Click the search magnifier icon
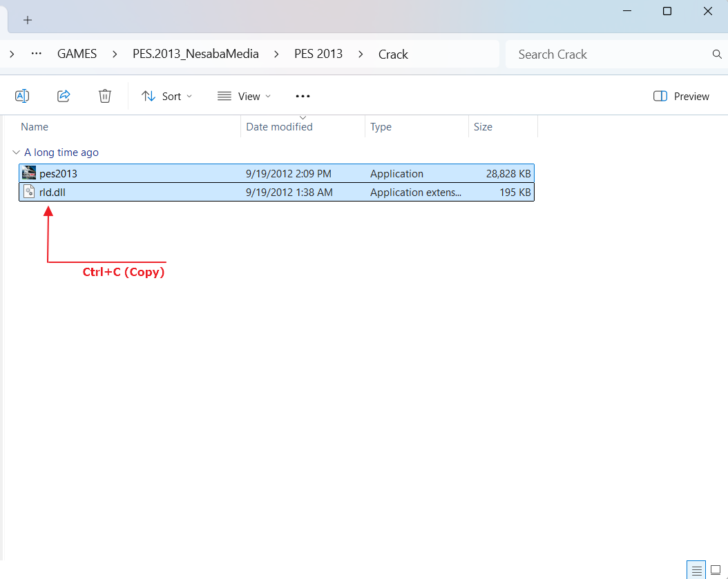 point(717,55)
